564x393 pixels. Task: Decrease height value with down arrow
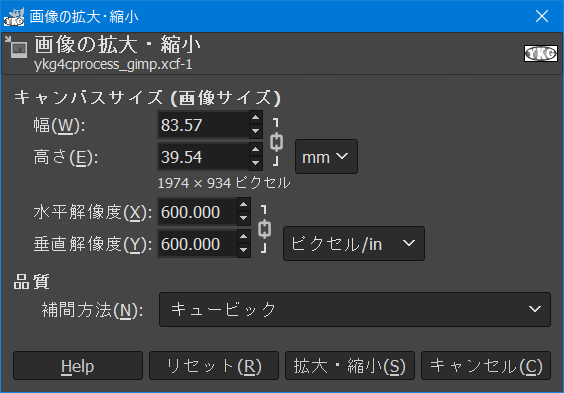coord(255,163)
